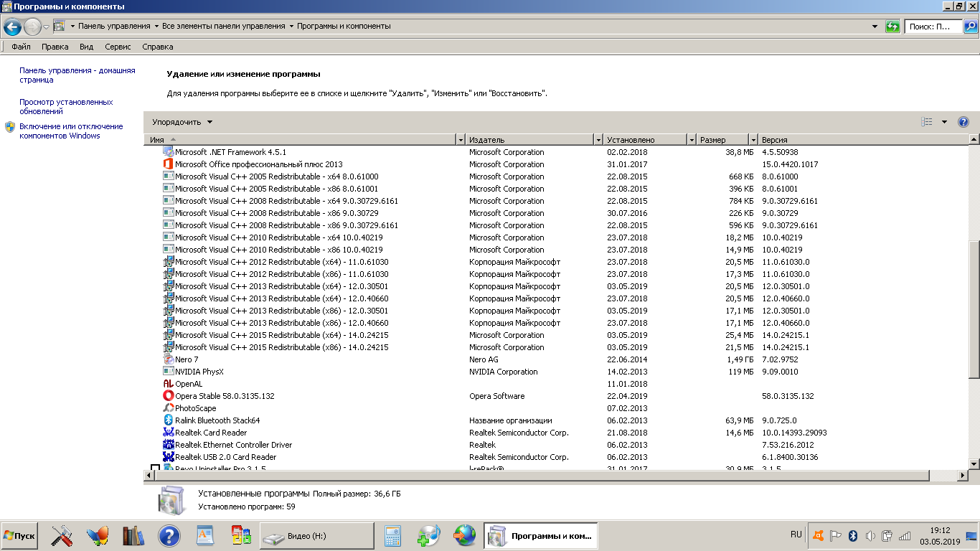This screenshot has height=551, width=980.
Task: Expand the address bar history dropdown
Action: click(875, 27)
